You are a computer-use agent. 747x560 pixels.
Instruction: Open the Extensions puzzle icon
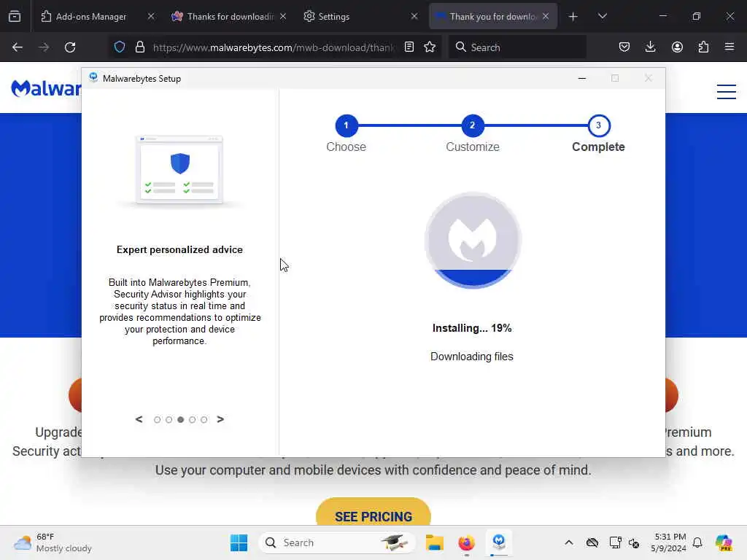point(703,47)
